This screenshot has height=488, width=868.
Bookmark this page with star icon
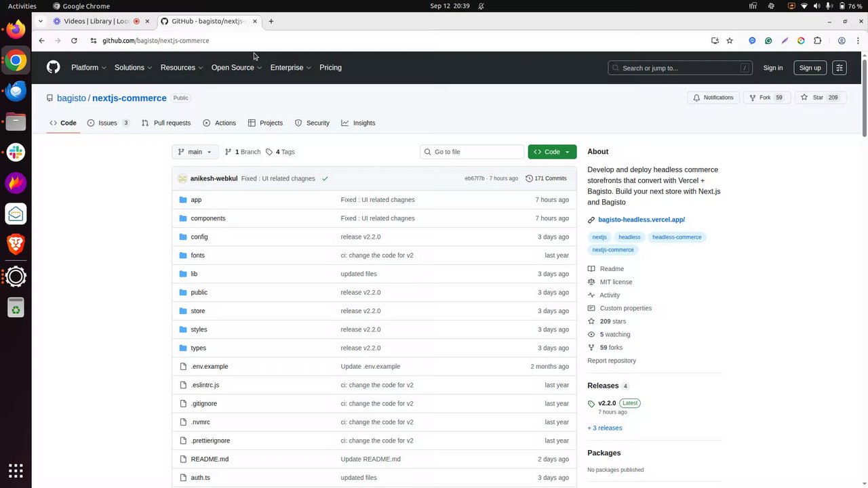[730, 41]
